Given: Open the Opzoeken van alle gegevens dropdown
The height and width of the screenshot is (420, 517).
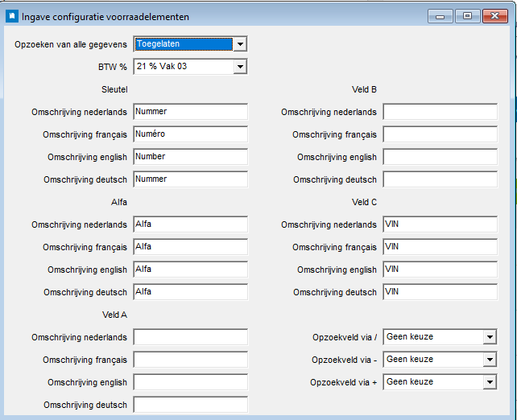Looking at the screenshot, I should tap(239, 44).
